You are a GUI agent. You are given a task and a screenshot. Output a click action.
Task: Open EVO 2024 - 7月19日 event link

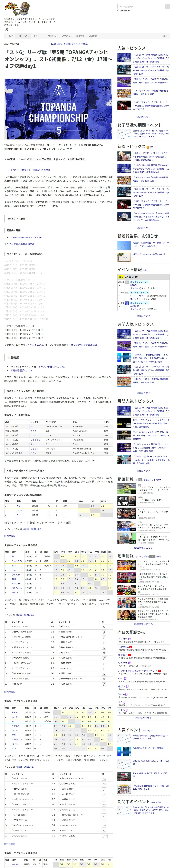click(x=148, y=748)
